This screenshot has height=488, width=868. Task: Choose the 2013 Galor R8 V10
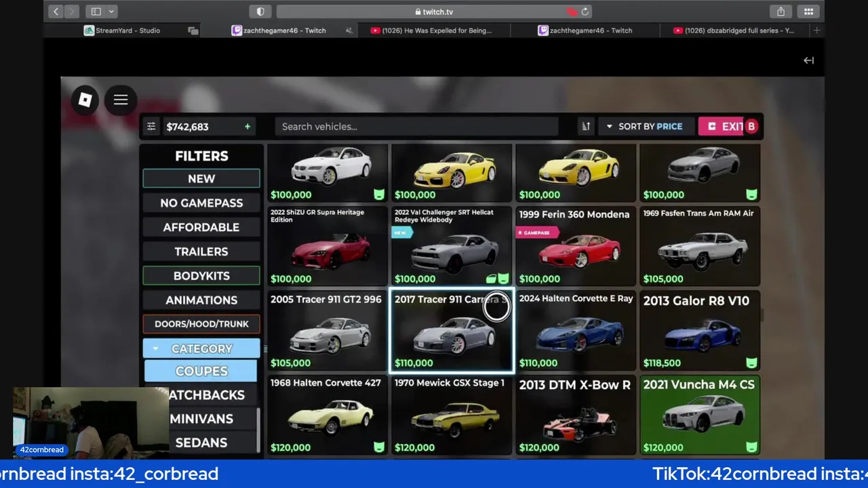700,331
